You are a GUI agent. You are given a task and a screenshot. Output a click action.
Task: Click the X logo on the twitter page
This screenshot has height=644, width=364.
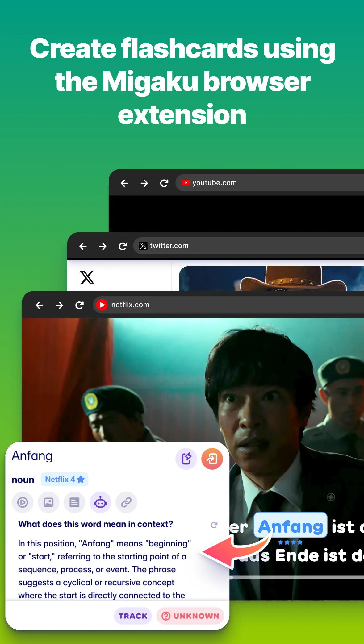pyautogui.click(x=87, y=277)
